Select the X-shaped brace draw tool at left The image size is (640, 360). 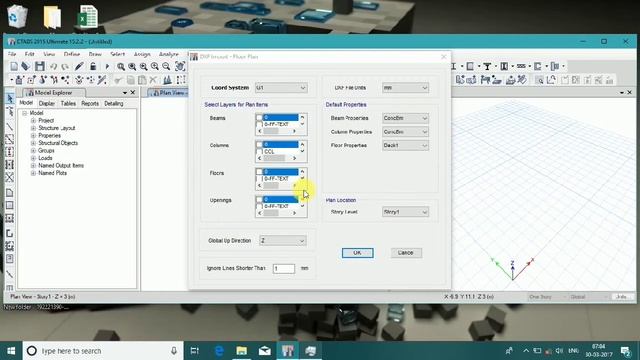[x=10, y=177]
